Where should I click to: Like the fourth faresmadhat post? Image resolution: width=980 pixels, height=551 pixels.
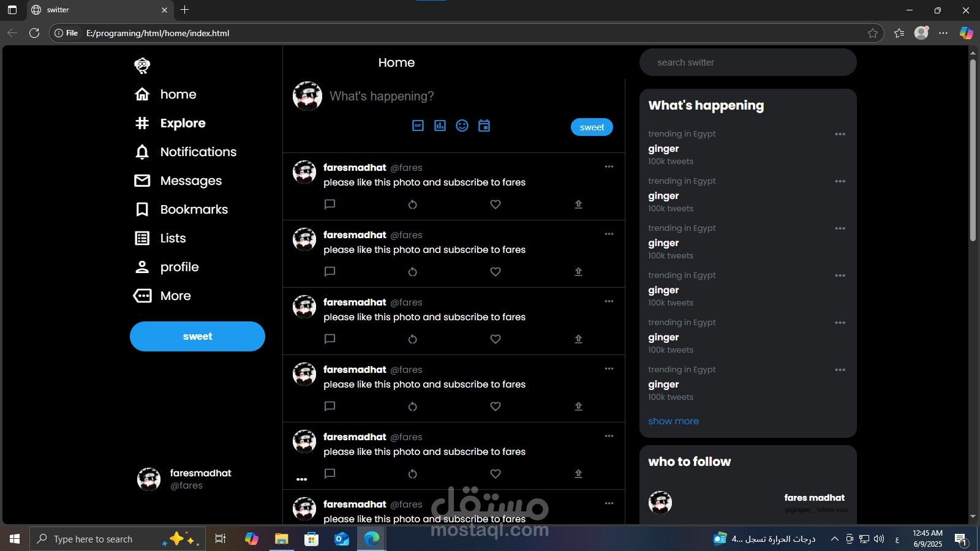[x=496, y=407]
